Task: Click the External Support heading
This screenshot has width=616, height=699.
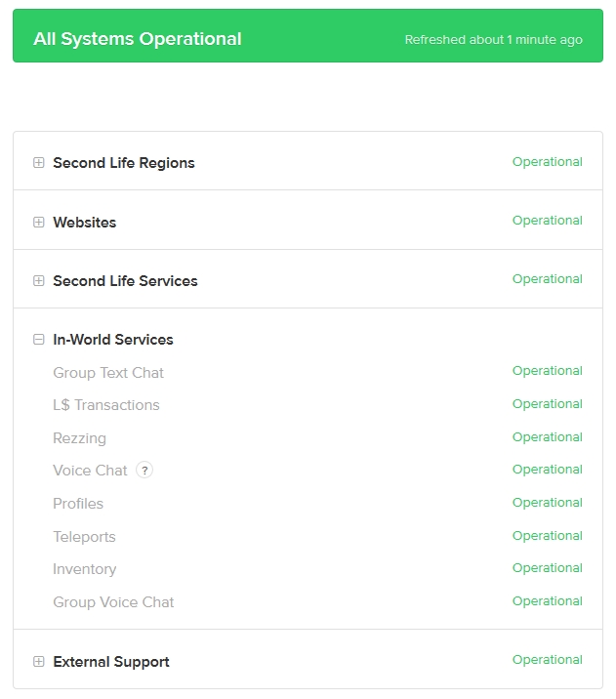Action: [x=111, y=662]
